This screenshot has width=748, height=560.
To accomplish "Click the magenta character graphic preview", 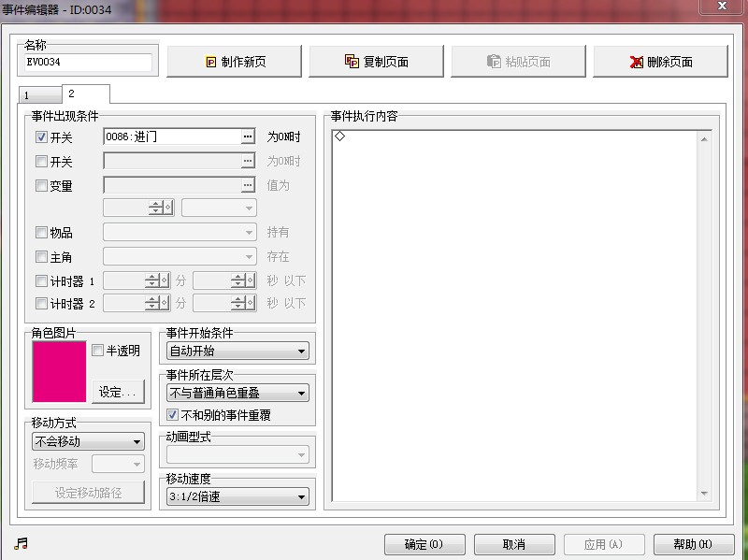I will [59, 371].
